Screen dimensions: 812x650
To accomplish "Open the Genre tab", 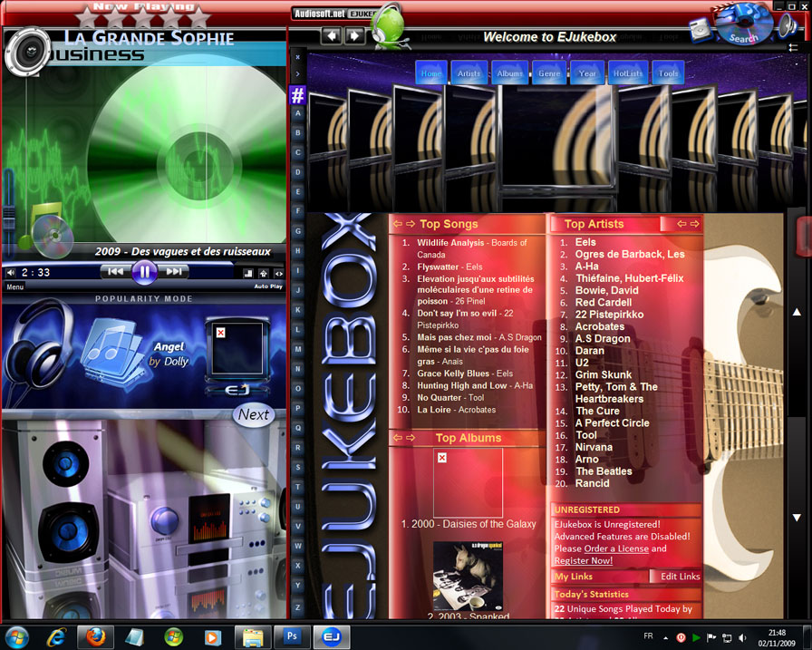I will tap(549, 73).
